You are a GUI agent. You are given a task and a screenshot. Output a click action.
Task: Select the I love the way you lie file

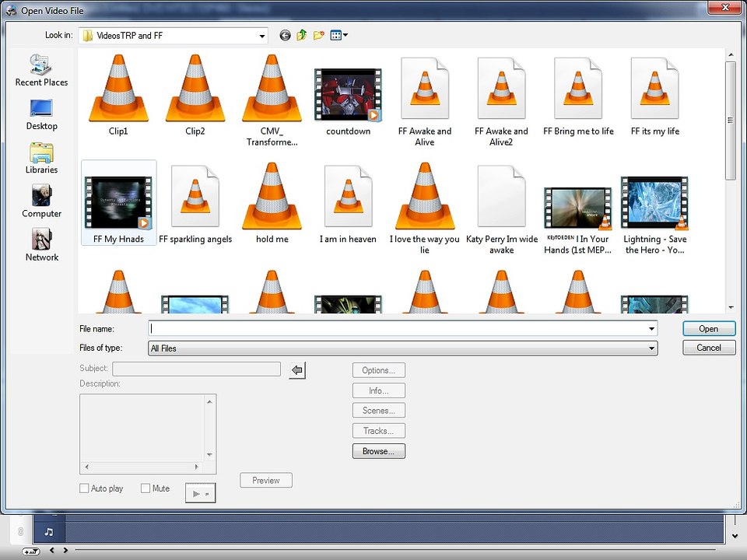tap(425, 208)
